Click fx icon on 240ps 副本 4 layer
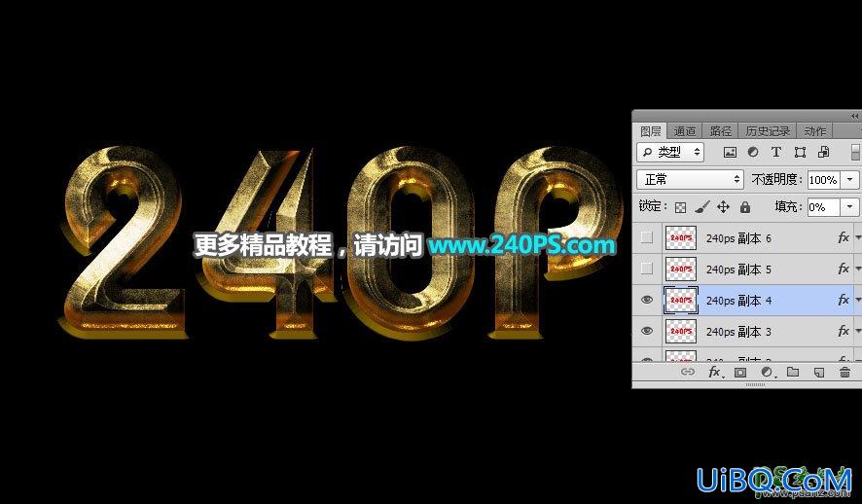 tap(843, 300)
